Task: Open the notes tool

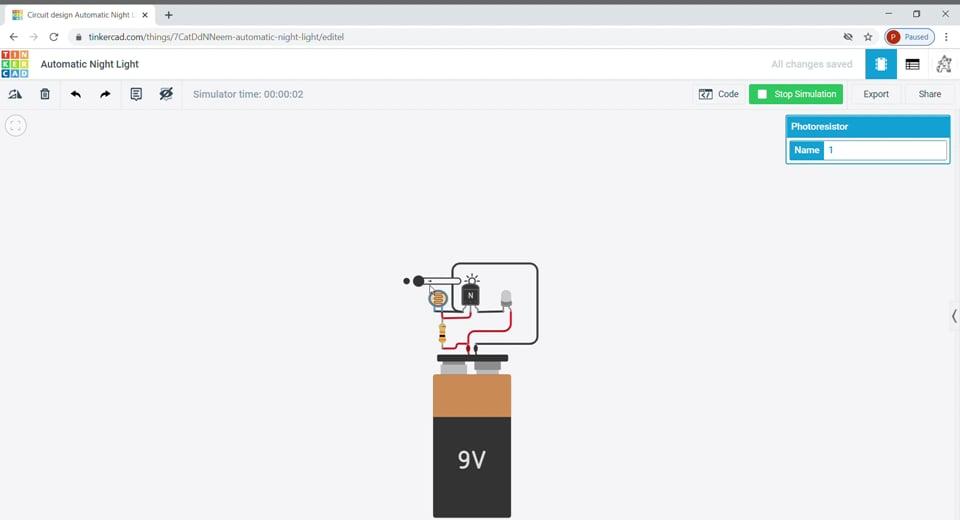Action: click(x=136, y=94)
